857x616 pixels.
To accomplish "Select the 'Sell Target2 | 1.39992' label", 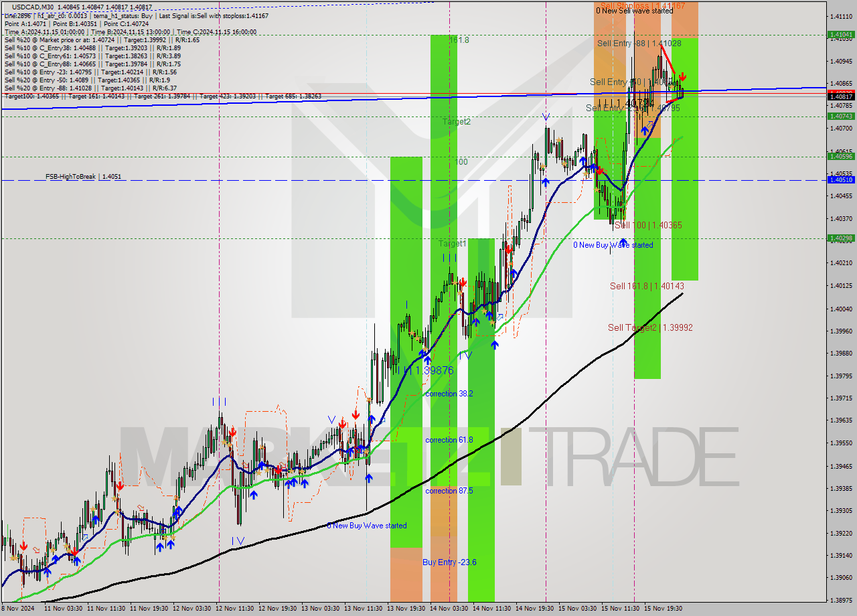I will coord(650,327).
